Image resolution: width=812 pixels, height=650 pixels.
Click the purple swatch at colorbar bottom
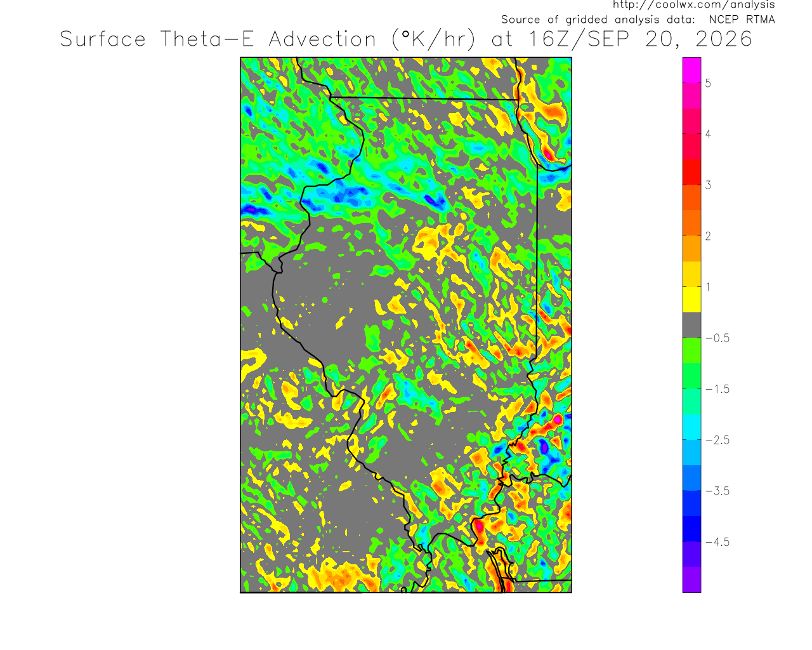(x=692, y=580)
